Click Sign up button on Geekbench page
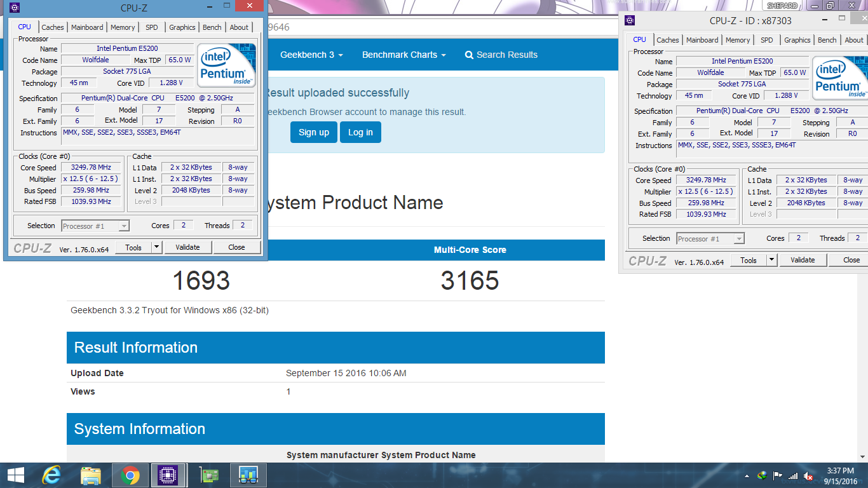Image resolution: width=868 pixels, height=488 pixels. (x=314, y=132)
